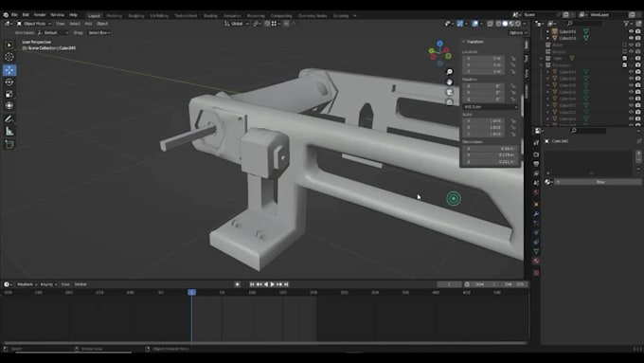Select the Move tool in toolbar
The height and width of the screenshot is (363, 644).
9,70
